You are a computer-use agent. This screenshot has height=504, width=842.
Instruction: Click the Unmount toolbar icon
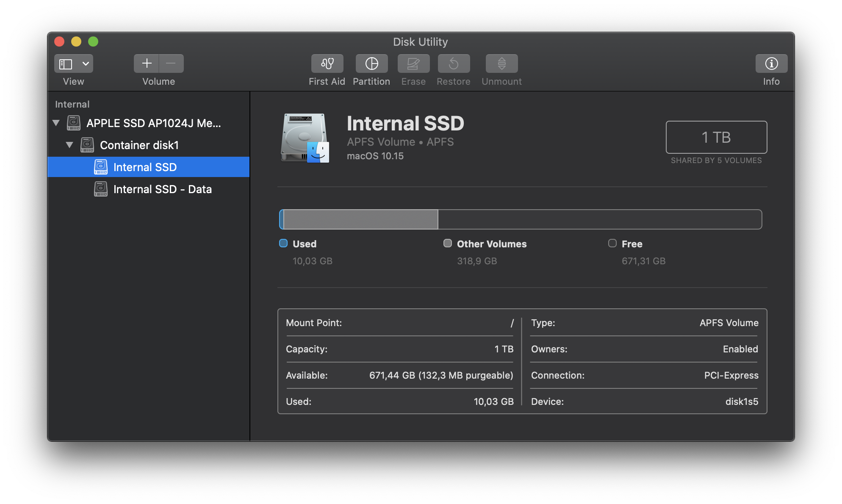(501, 64)
